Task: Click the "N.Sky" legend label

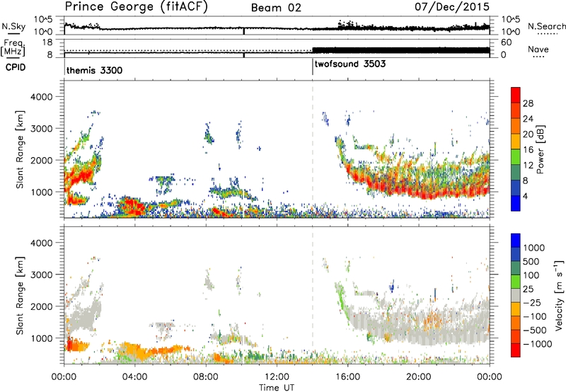Action: pyautogui.click(x=13, y=26)
